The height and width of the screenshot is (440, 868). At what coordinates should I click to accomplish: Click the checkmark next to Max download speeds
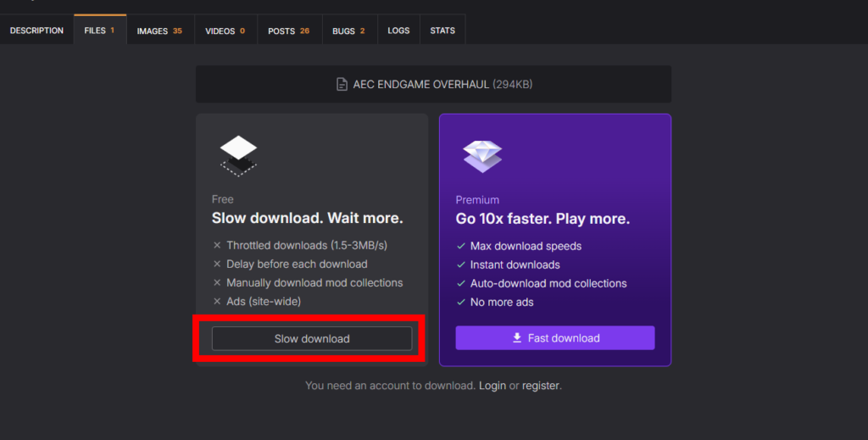(x=461, y=246)
